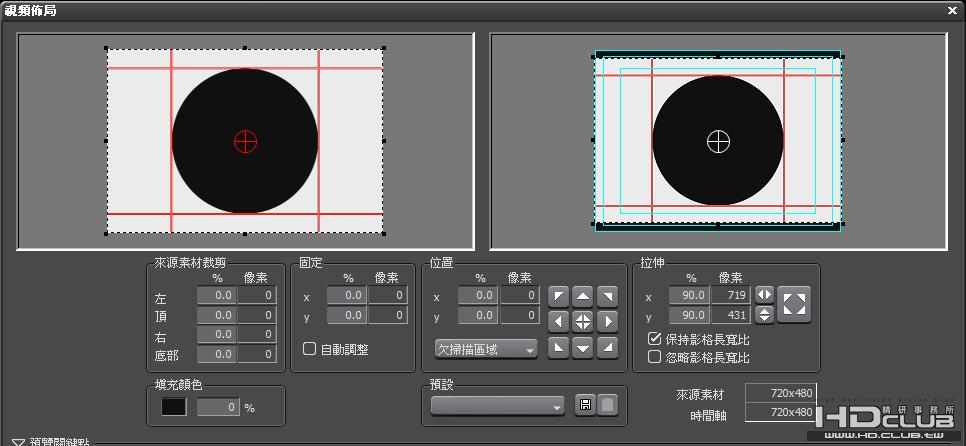This screenshot has height=446, width=966.
Task: Click the 拉伸 x pixel field showing 719
Action: click(x=730, y=295)
